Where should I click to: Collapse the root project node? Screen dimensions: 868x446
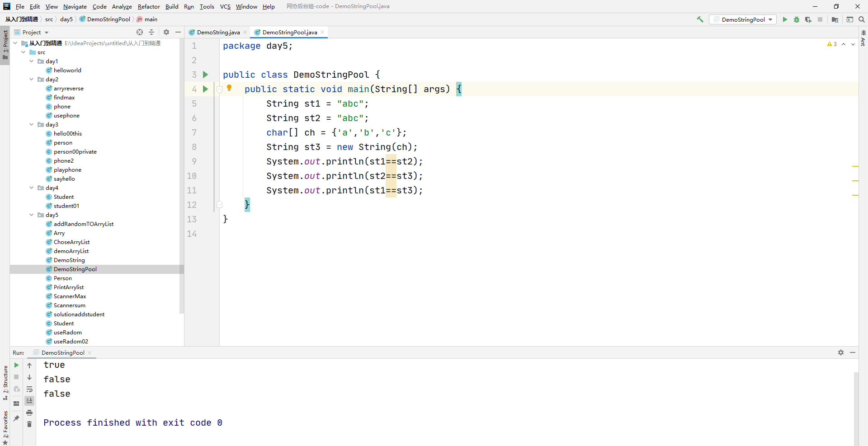[15, 43]
